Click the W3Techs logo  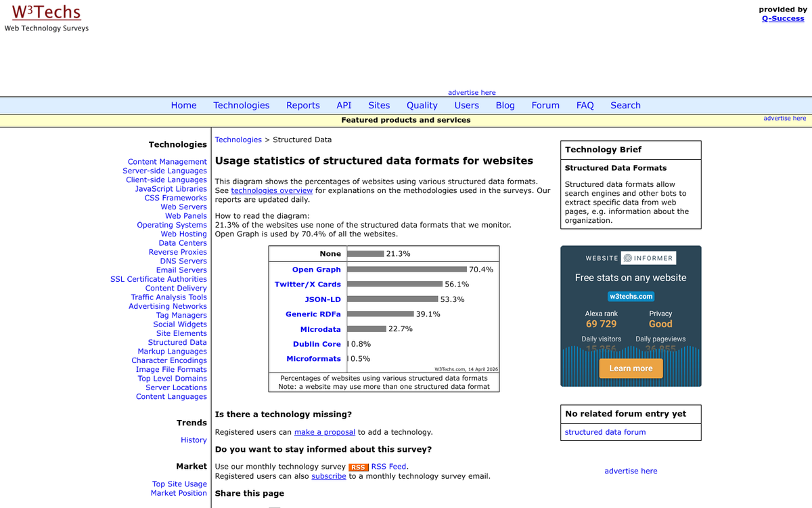pyautogui.click(x=45, y=12)
